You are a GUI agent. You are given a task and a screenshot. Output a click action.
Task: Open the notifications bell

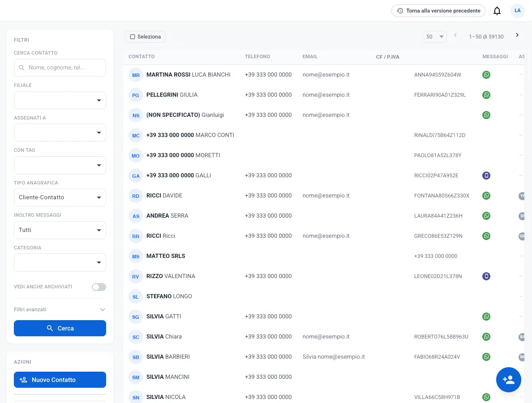(x=497, y=11)
